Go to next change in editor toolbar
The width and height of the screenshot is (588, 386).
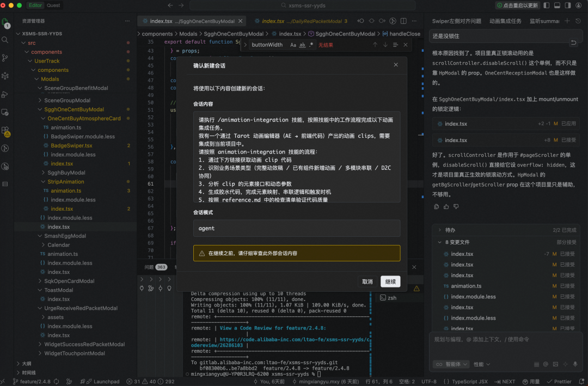tap(382, 21)
